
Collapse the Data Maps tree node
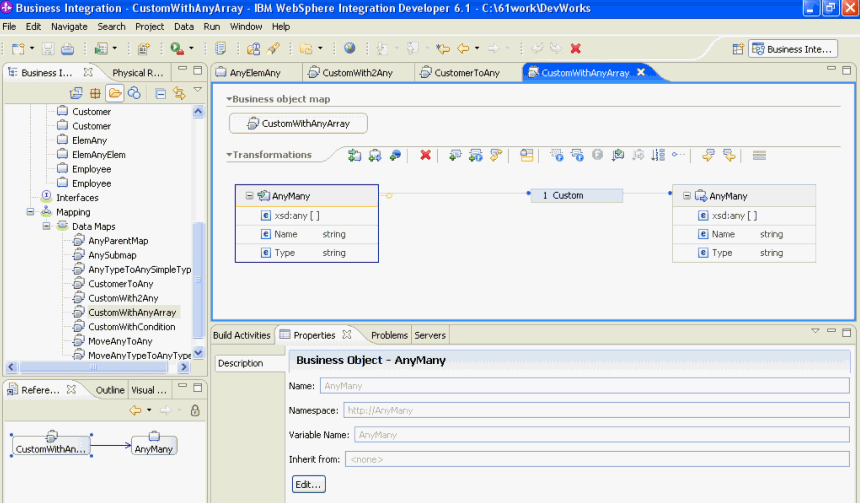point(47,226)
